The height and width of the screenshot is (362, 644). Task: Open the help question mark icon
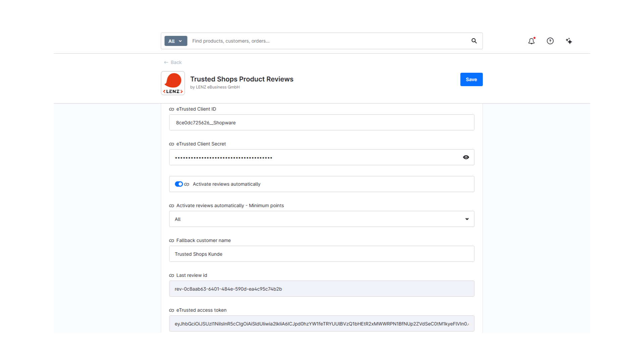point(550,41)
